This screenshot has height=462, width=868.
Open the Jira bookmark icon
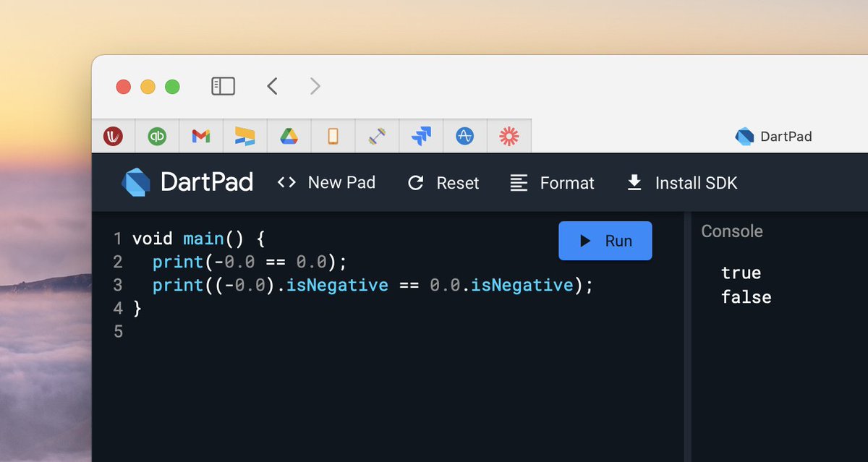[421, 135]
